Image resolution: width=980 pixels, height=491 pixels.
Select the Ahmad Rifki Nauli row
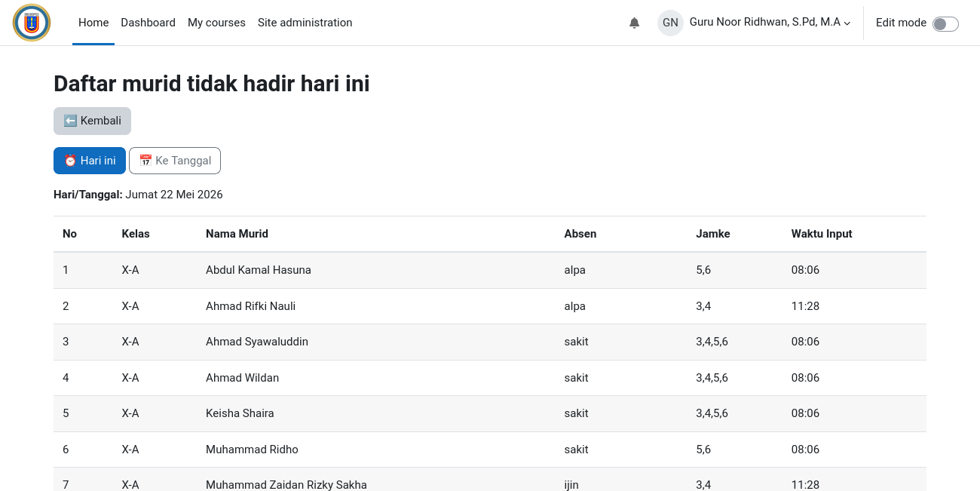pos(490,306)
